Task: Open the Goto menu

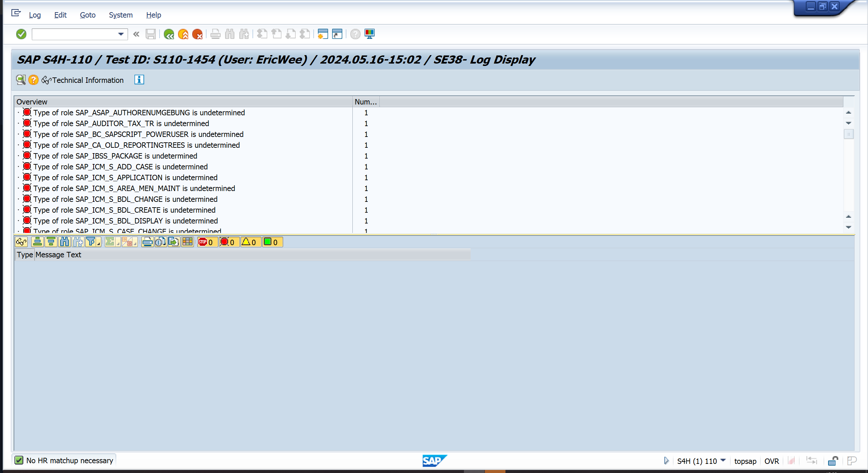Action: coord(88,15)
